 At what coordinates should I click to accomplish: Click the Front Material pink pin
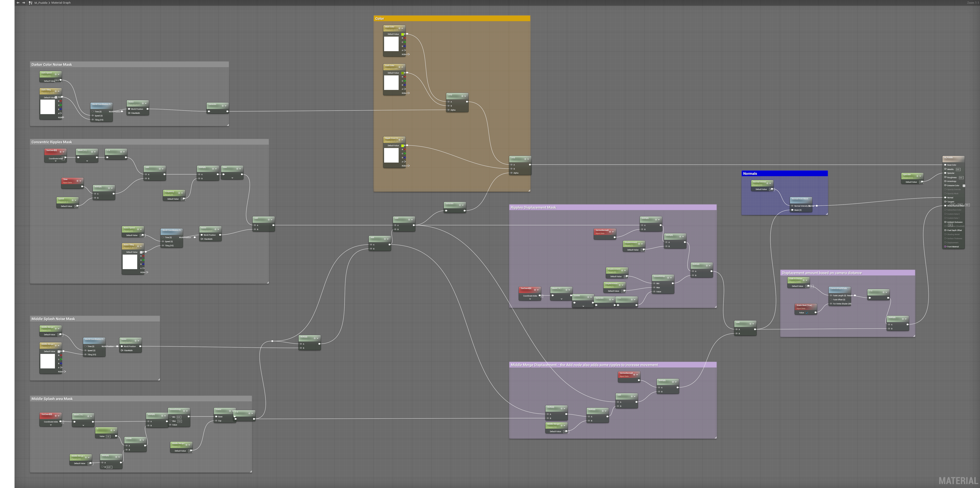945,247
